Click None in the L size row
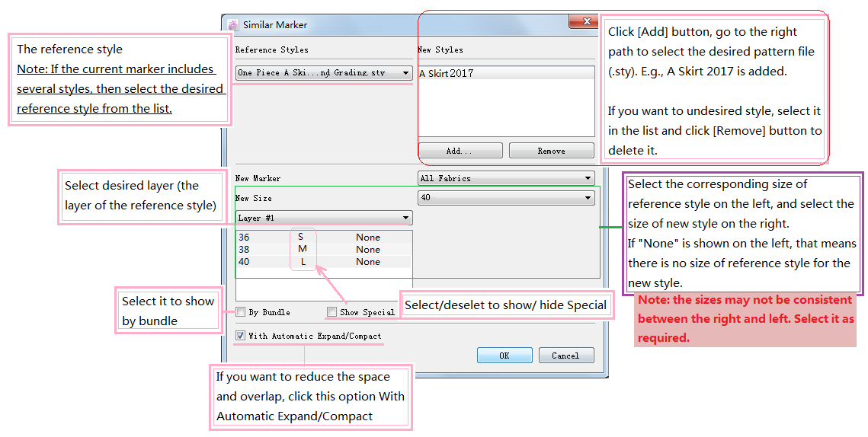This screenshot has width=868, height=437. pos(367,262)
